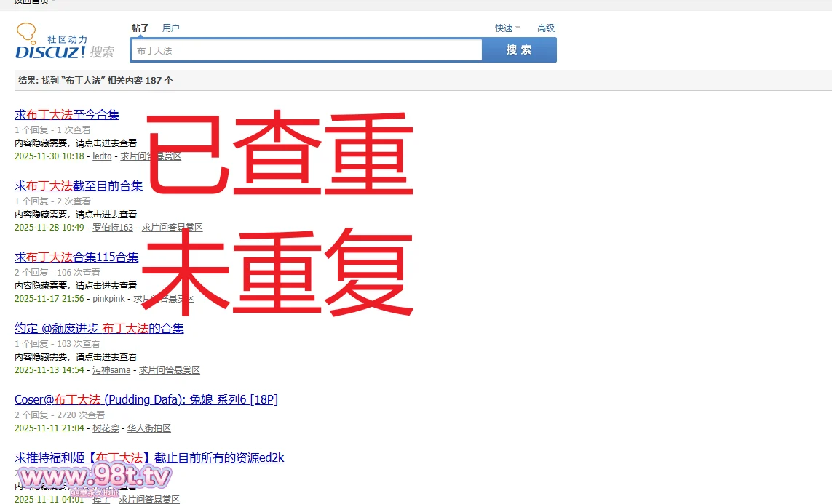Open the post 求推特福利姬【布丁大法】ed2k
Screen dimensions: 832x504
[149, 457]
